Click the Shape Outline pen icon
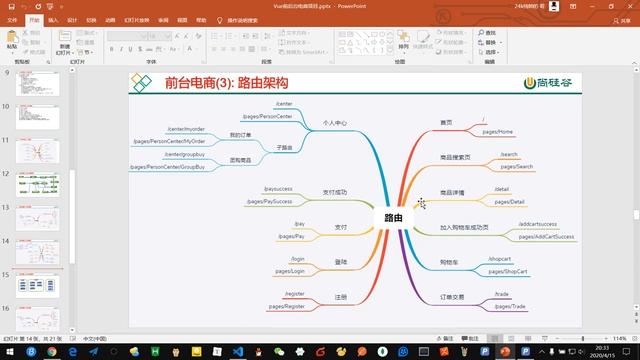The image size is (640, 360). point(439,42)
